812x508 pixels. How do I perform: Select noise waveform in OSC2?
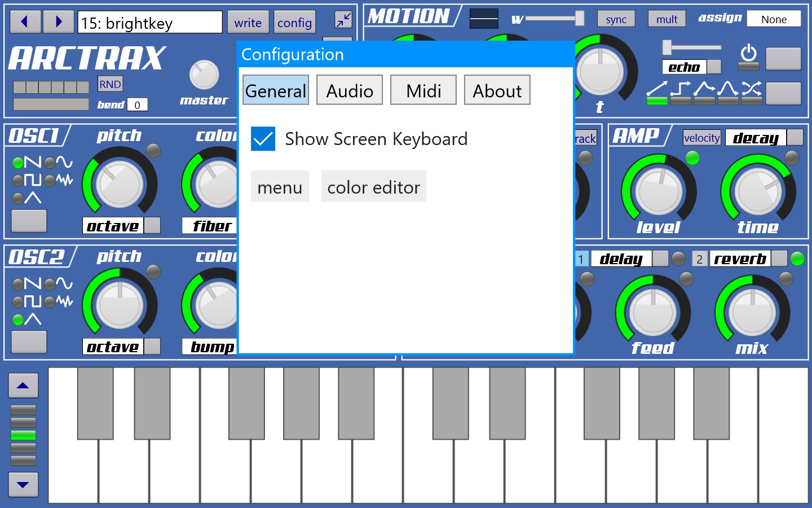click(59, 301)
